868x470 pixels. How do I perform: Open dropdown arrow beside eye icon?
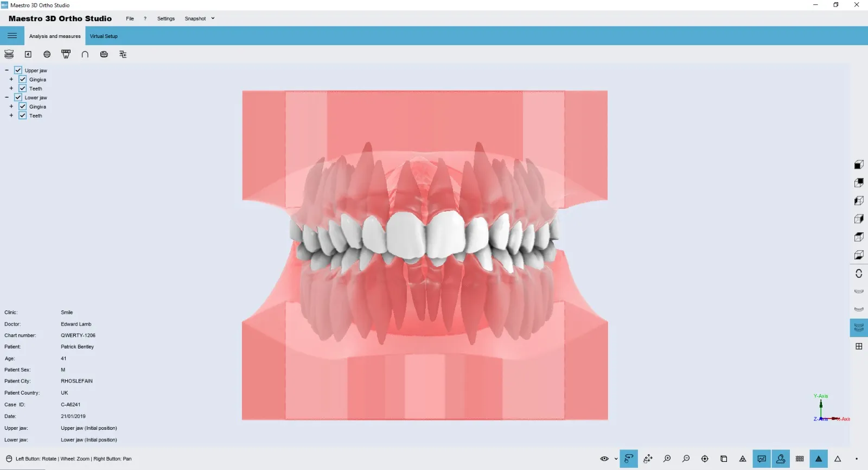click(x=616, y=459)
